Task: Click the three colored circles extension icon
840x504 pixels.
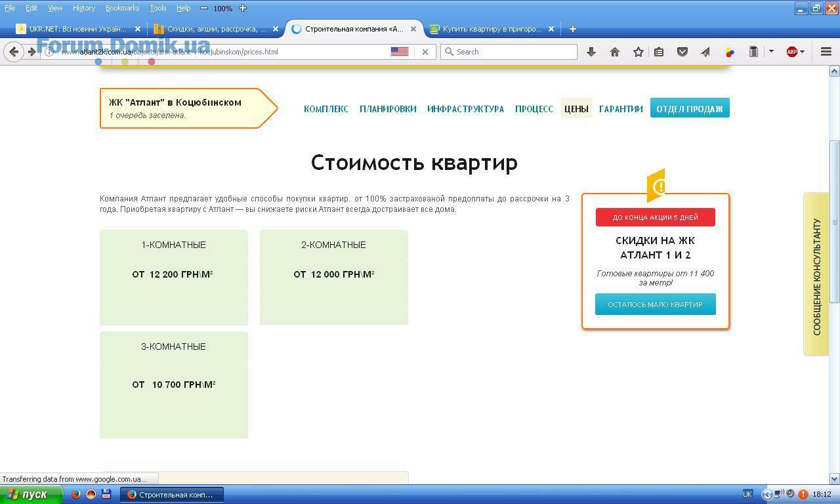Action: pos(730,52)
